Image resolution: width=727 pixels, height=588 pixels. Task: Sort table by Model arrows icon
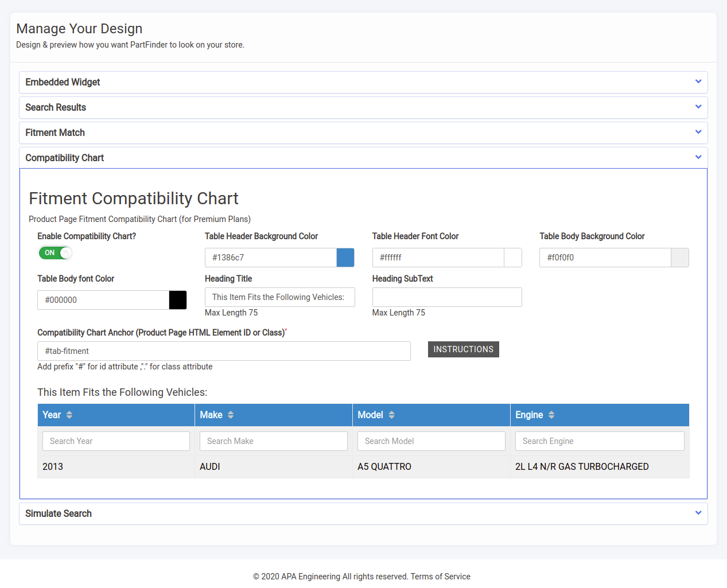tap(392, 415)
